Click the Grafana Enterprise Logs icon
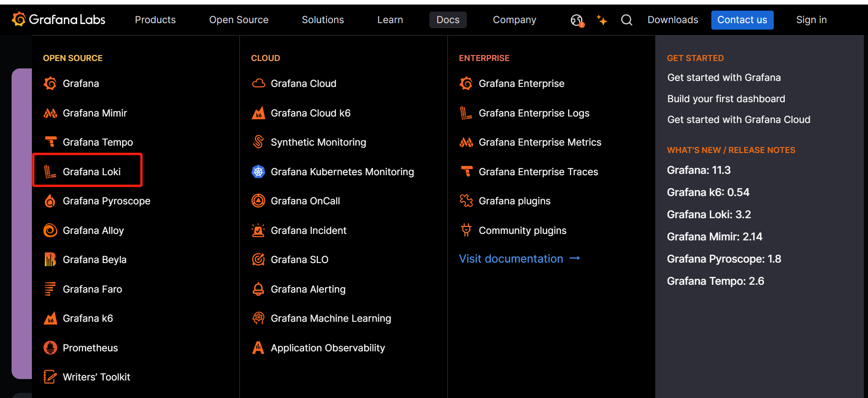Screen dimensions: 868x398 tap(466, 113)
